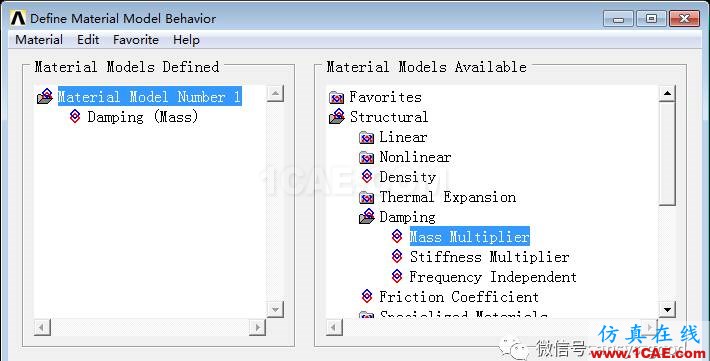Click the icon beside Damping (Mass)
This screenshot has width=710, height=361.
coord(75,116)
